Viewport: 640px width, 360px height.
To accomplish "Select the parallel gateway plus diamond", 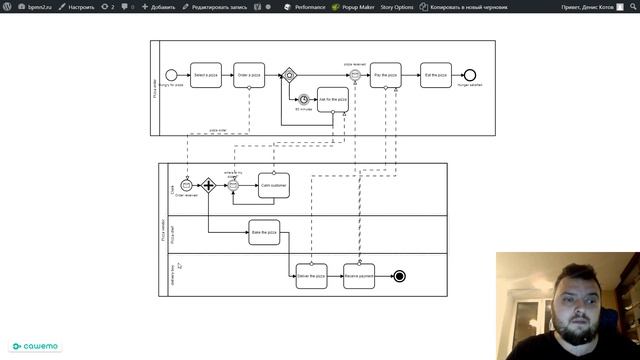I will [x=208, y=185].
